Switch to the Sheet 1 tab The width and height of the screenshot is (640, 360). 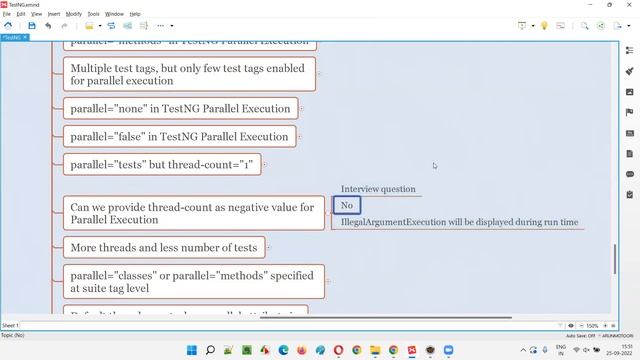pos(10,326)
